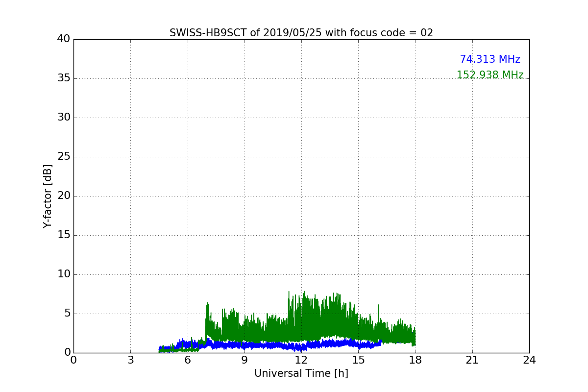Click x-axis tick label 21
The height and width of the screenshot is (392, 588).
point(472,360)
